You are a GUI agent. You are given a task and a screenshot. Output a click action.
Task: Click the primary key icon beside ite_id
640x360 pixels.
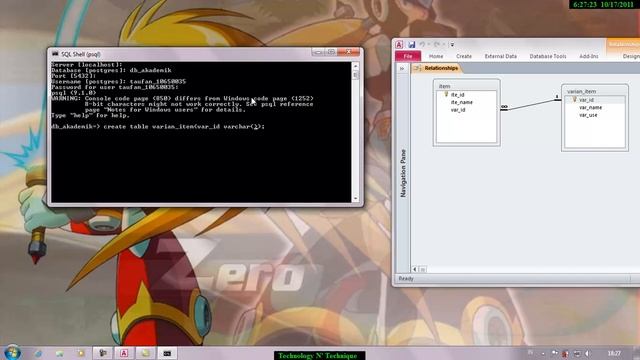(x=446, y=94)
